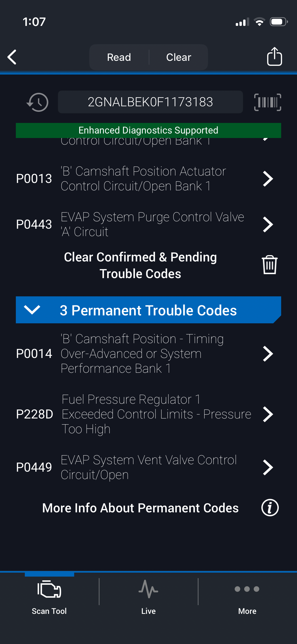Open details arrow for P0014
The image size is (297, 644).
pyautogui.click(x=268, y=354)
